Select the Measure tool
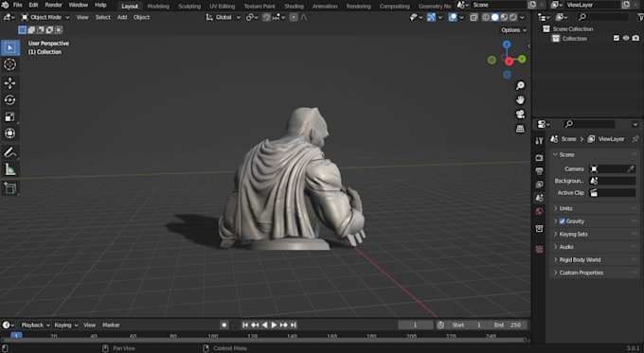Image resolution: width=644 pixels, height=353 pixels. coord(10,169)
